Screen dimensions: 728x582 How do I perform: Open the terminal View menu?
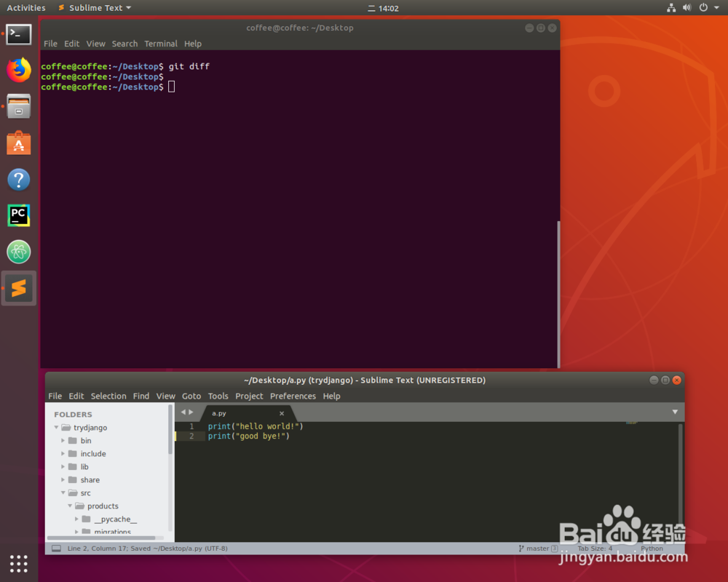pyautogui.click(x=95, y=44)
